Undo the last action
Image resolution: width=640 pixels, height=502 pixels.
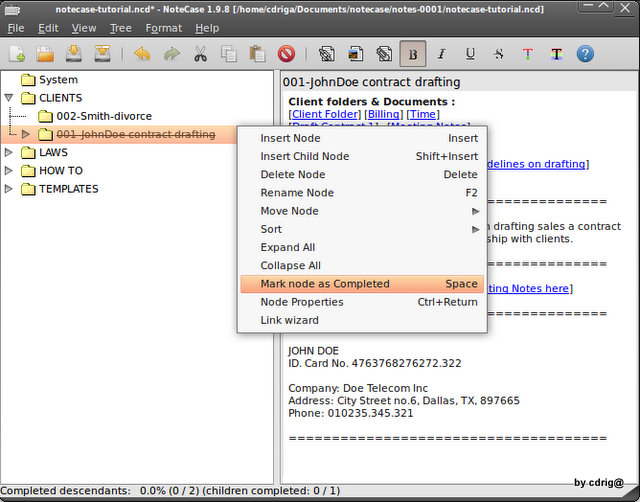(142, 54)
